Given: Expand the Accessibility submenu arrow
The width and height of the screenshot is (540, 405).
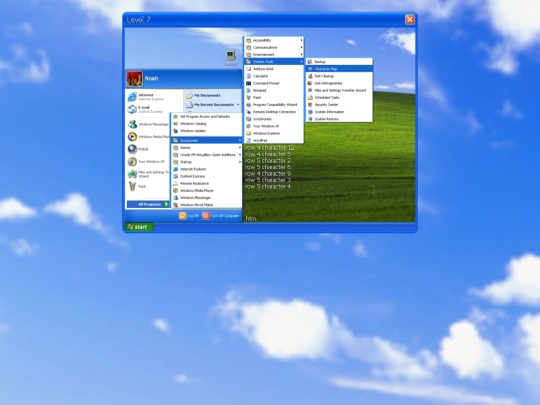Looking at the screenshot, I should point(301,40).
